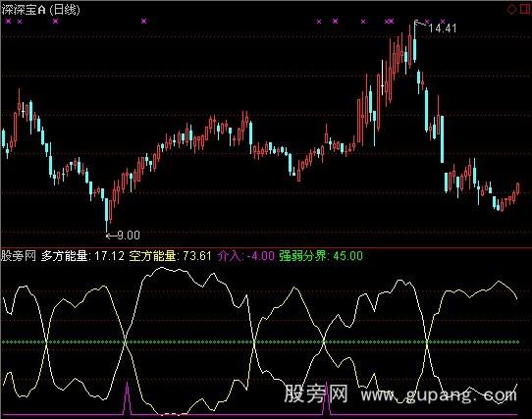Select the 多方能量: 17.12 readout
Screen dimensions: 532x419
point(82,256)
